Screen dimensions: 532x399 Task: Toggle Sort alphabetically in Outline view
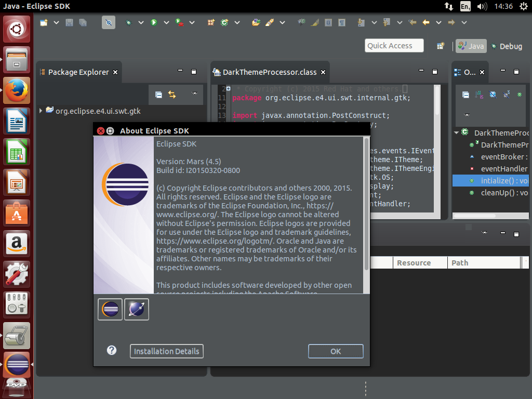[x=479, y=95]
